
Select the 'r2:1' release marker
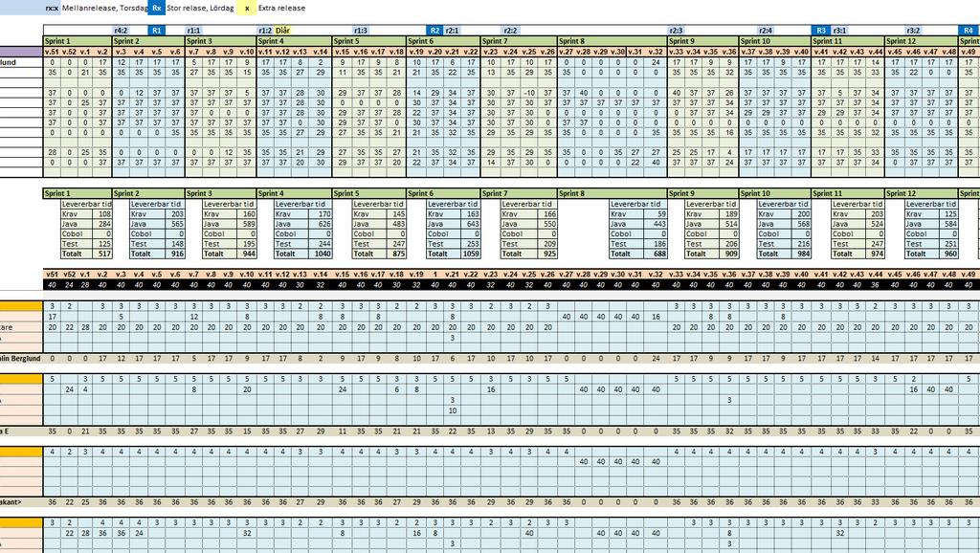pos(453,30)
